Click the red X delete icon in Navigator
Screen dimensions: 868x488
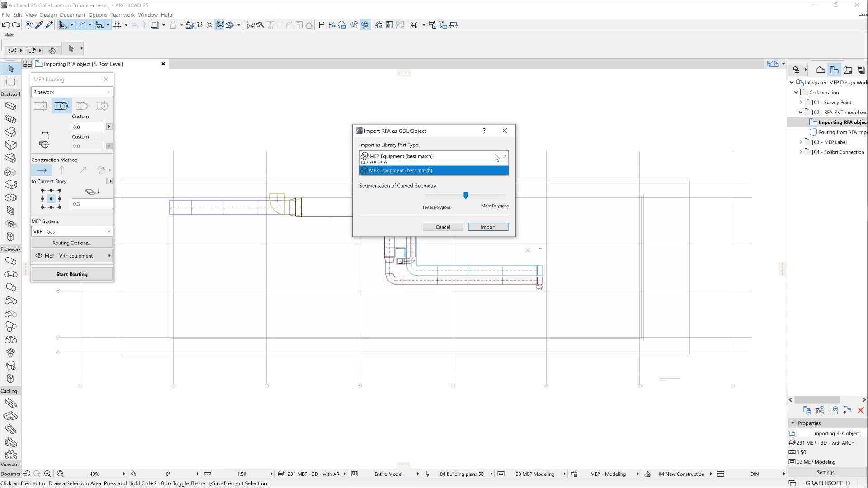pyautogui.click(x=861, y=410)
